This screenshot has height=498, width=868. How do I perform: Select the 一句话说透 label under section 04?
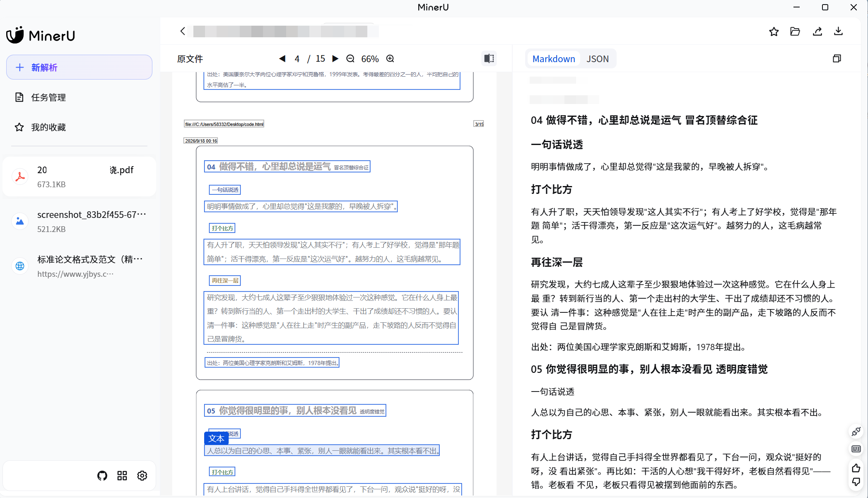[225, 190]
